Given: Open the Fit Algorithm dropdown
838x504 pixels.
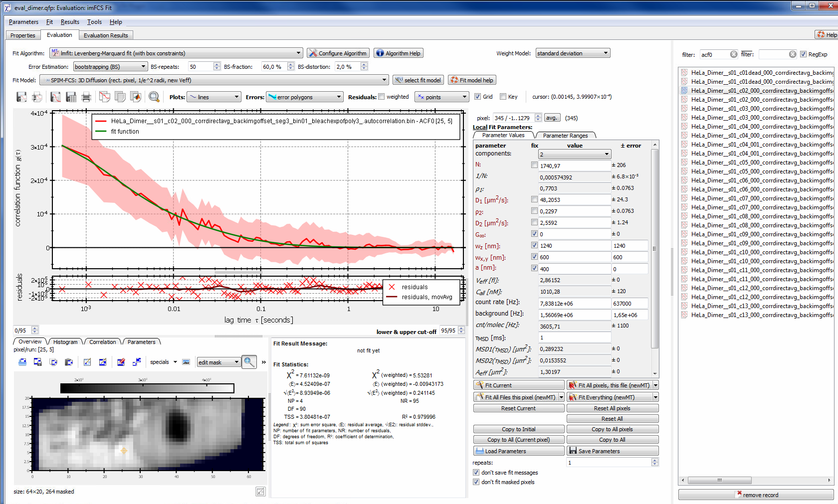Looking at the screenshot, I should pyautogui.click(x=177, y=53).
